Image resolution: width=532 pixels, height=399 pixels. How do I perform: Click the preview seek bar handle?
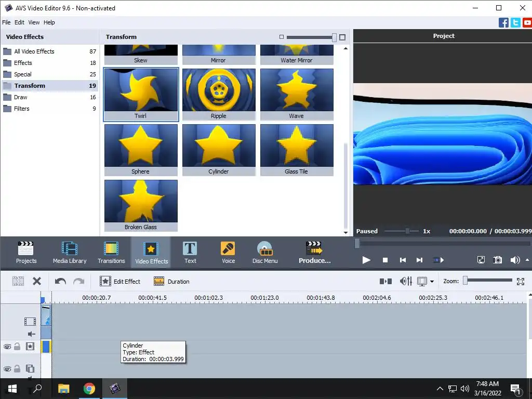tap(357, 243)
